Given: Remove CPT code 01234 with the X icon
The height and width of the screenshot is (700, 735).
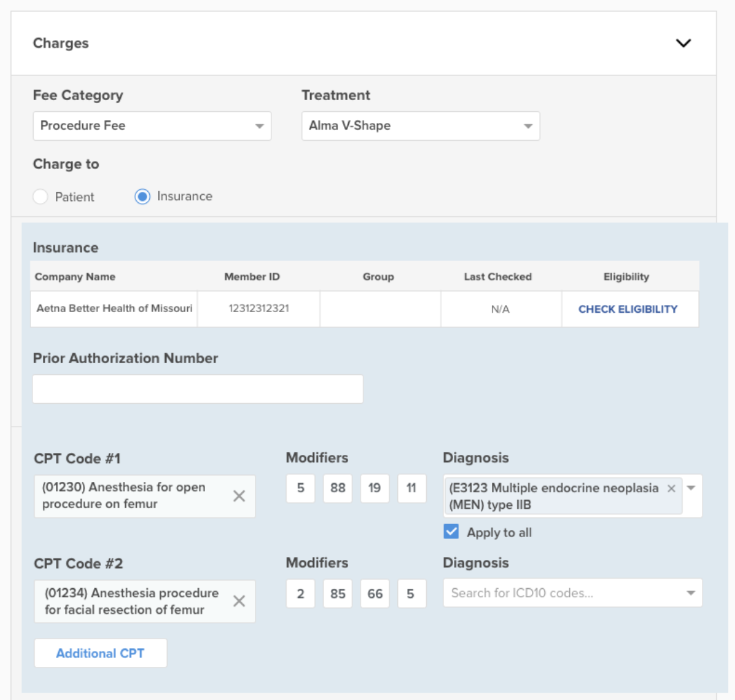Looking at the screenshot, I should click(239, 601).
